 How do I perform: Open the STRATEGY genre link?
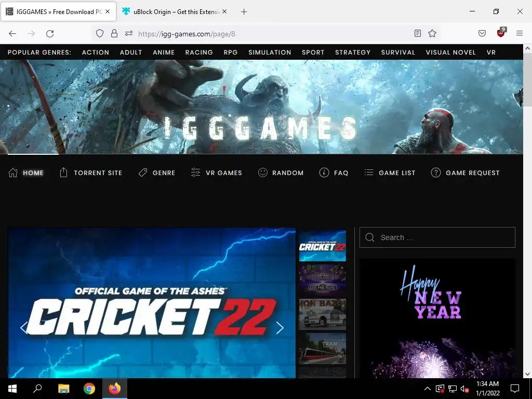353,52
